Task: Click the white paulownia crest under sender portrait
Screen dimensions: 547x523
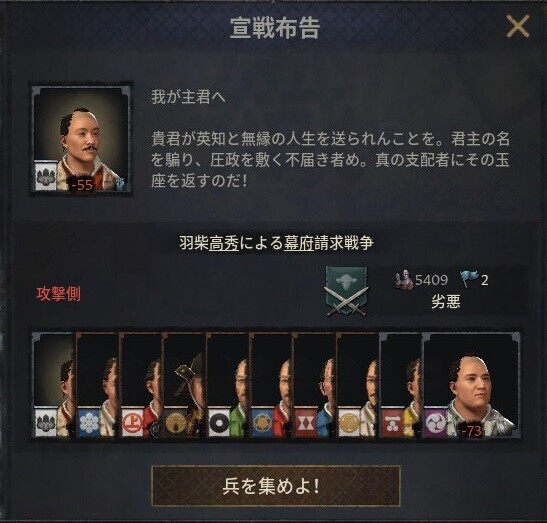Action: (46, 177)
